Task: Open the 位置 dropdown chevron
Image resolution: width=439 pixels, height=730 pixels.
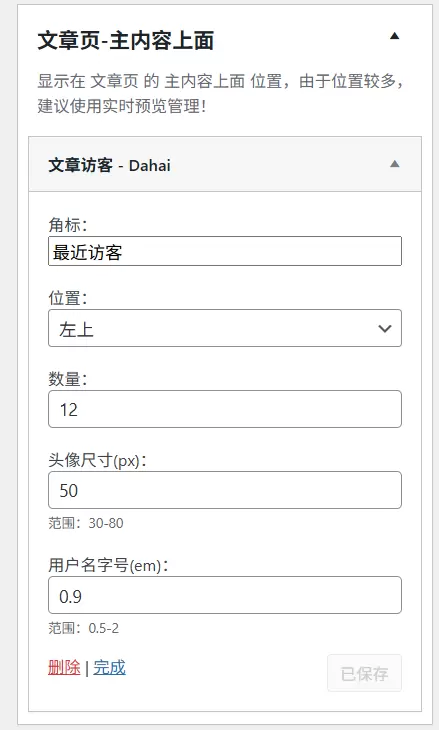Action: tap(385, 329)
